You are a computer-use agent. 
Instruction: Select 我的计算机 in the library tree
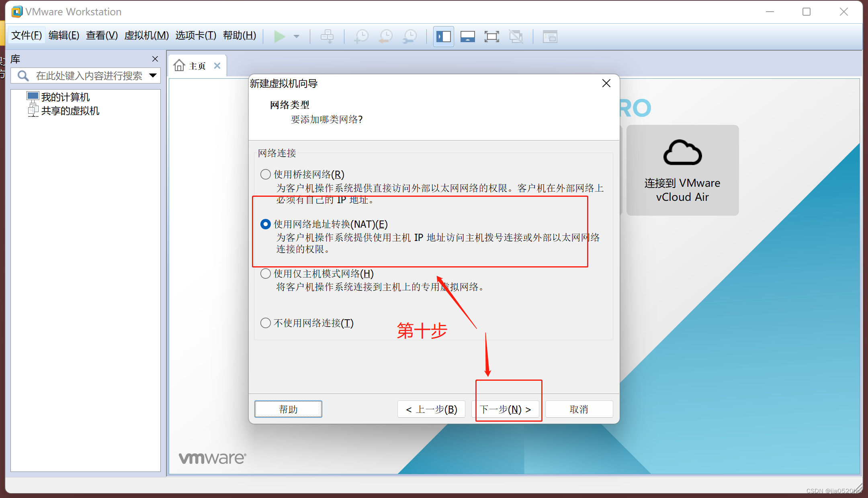65,97
